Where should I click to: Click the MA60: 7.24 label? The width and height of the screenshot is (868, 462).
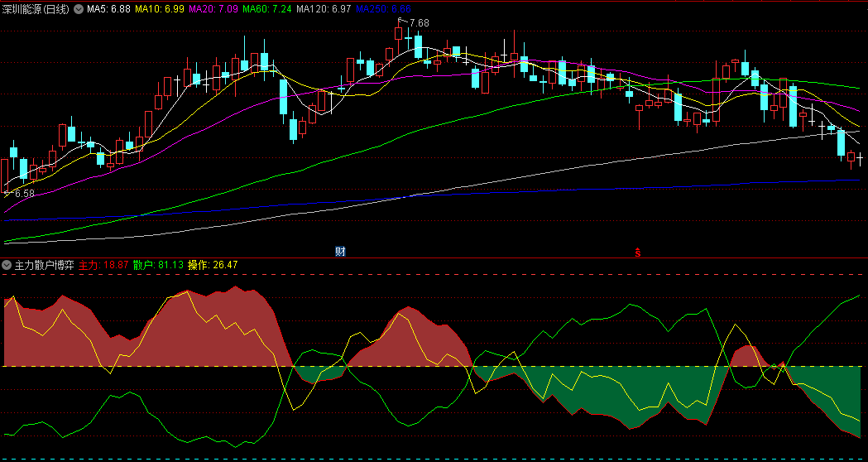(267, 9)
